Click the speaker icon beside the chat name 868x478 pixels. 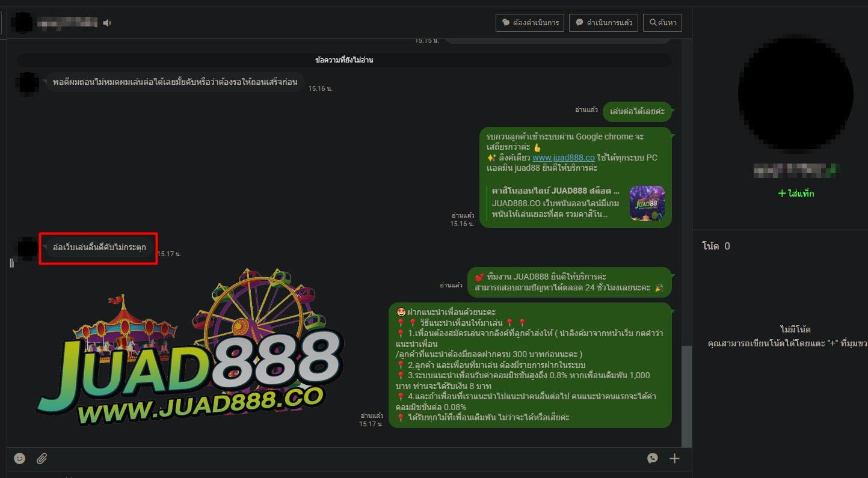point(107,23)
